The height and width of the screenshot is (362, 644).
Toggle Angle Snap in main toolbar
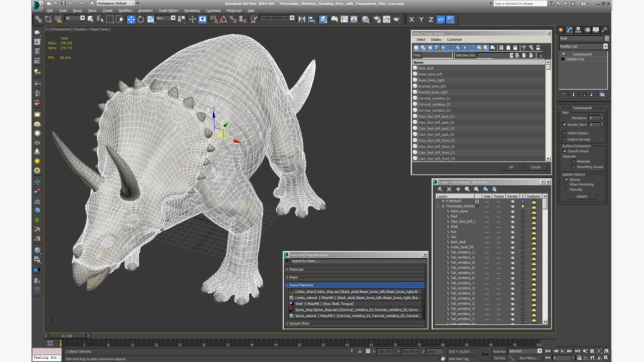click(x=223, y=19)
